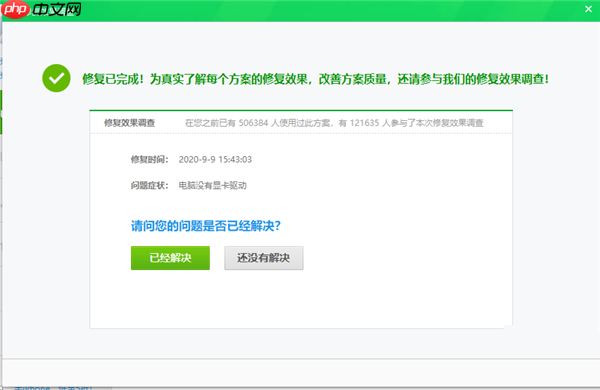Click the php中文网 logo watermark
This screenshot has height=390, width=600.
pos(41,9)
